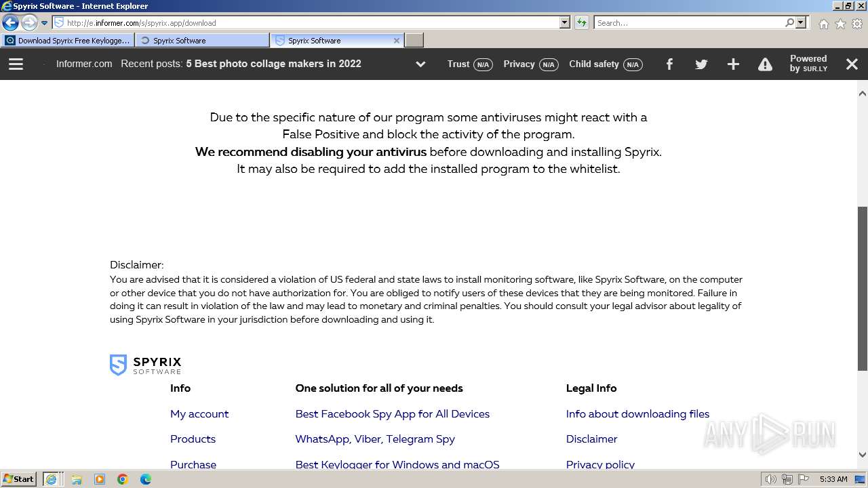Click the plus icon in Informer bar

[x=733, y=64]
